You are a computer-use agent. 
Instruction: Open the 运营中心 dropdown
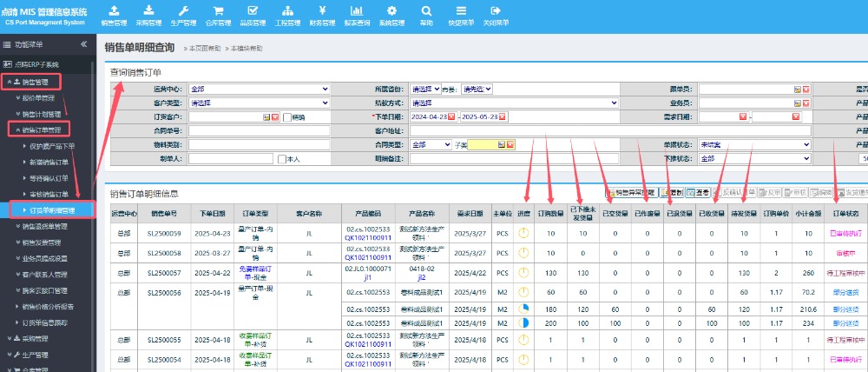coord(259,89)
